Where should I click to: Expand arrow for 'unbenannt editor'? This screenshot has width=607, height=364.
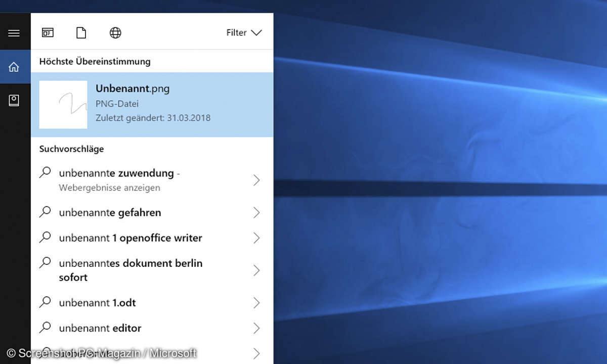(256, 328)
